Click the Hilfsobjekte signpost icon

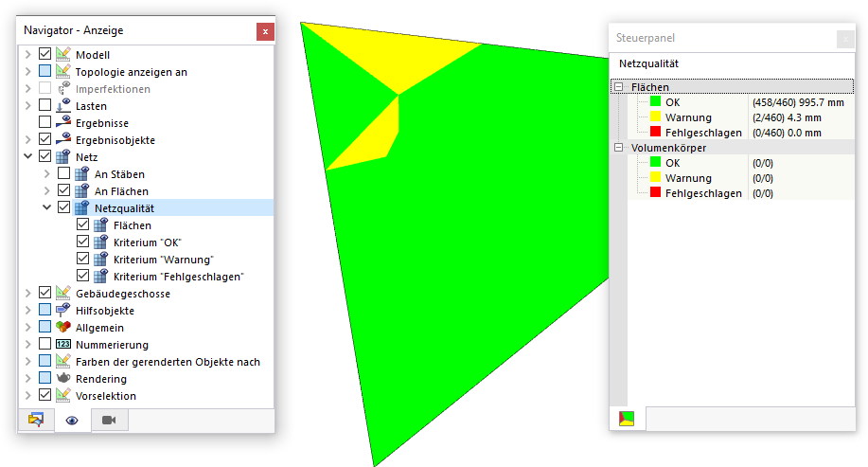(63, 310)
